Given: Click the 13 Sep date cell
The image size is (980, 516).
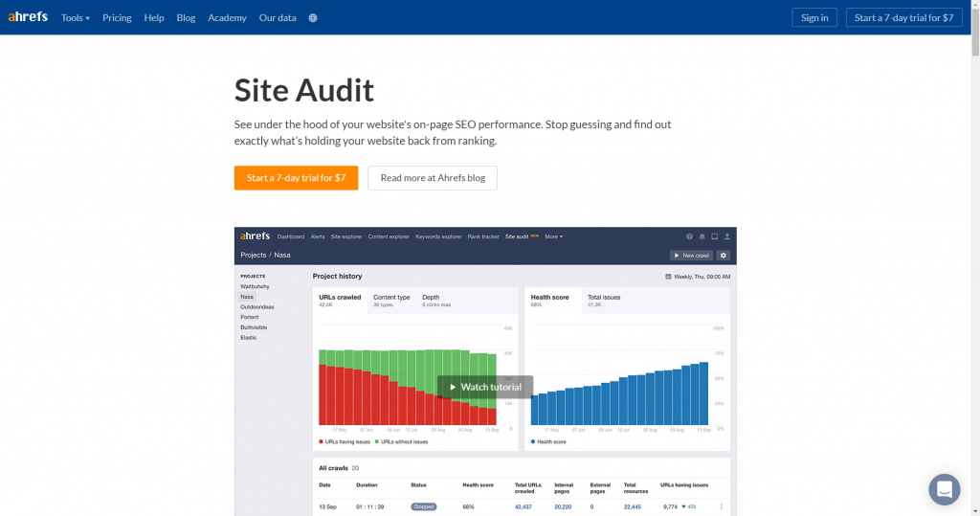Looking at the screenshot, I should [328, 506].
